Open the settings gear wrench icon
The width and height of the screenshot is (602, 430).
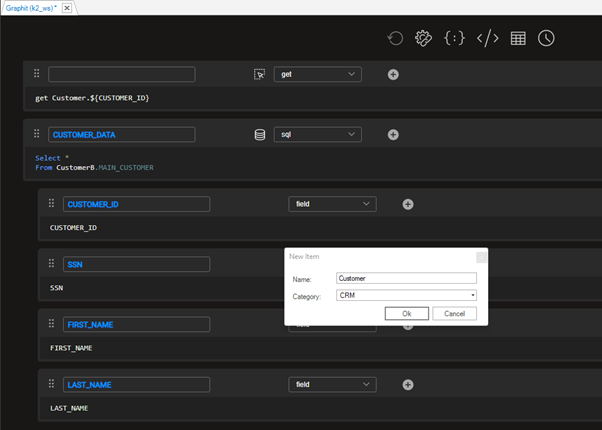(423, 38)
